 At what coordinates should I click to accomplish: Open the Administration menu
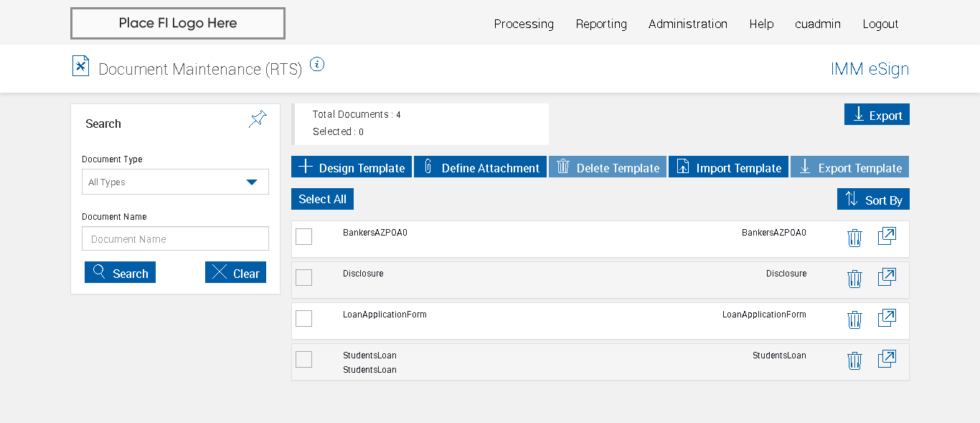pyautogui.click(x=687, y=24)
